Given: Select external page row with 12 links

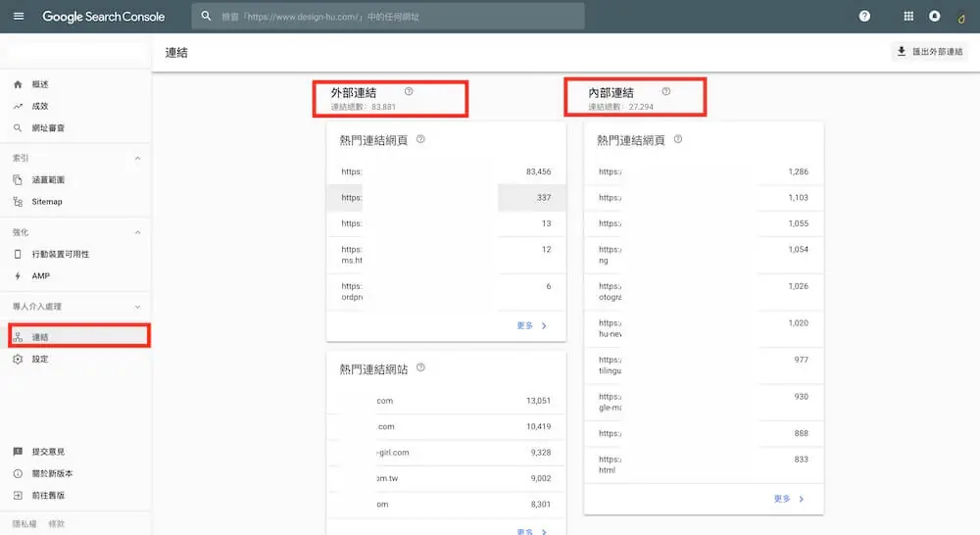Looking at the screenshot, I should click(446, 255).
